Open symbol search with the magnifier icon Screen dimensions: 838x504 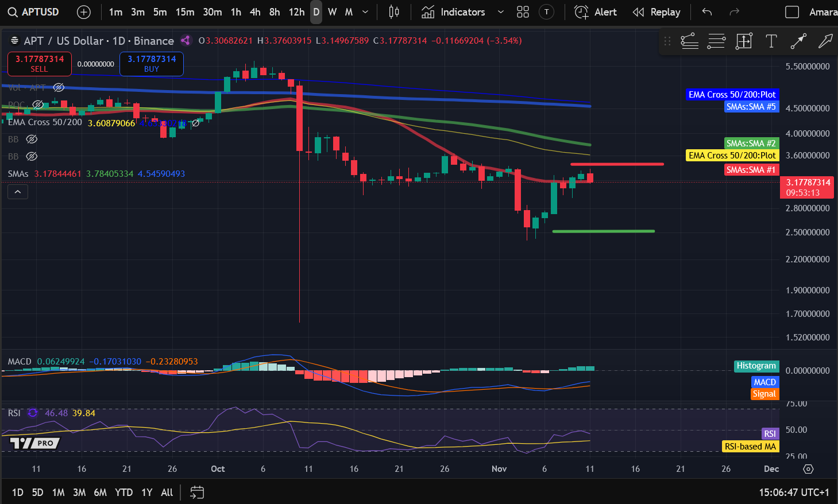pos(11,11)
